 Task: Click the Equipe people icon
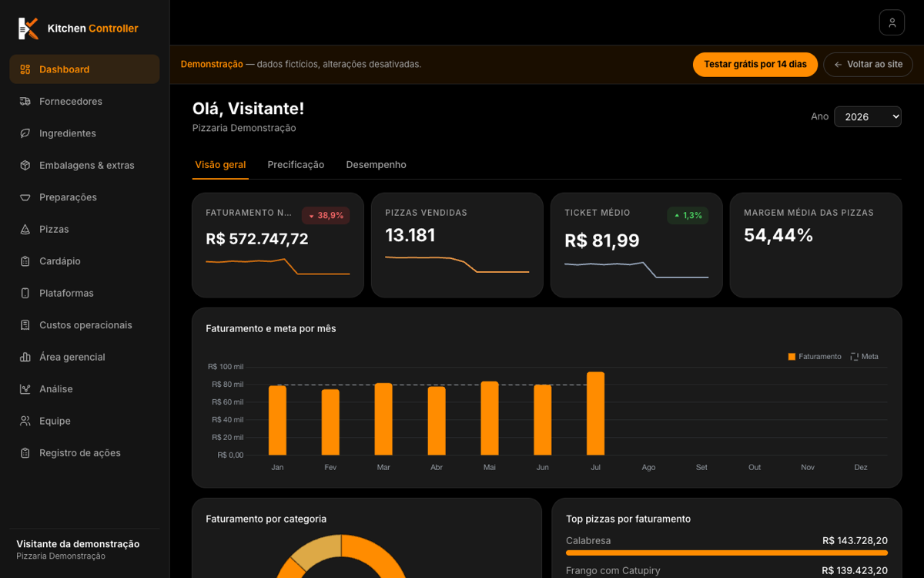25,421
